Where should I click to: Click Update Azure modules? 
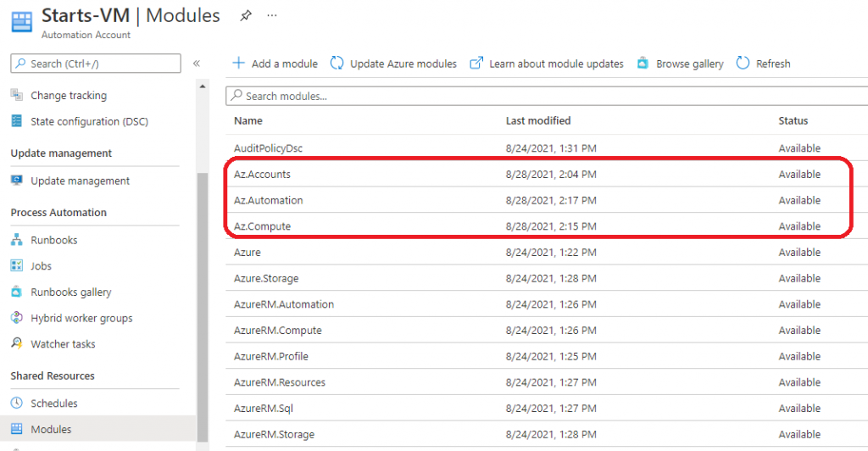pyautogui.click(x=393, y=64)
